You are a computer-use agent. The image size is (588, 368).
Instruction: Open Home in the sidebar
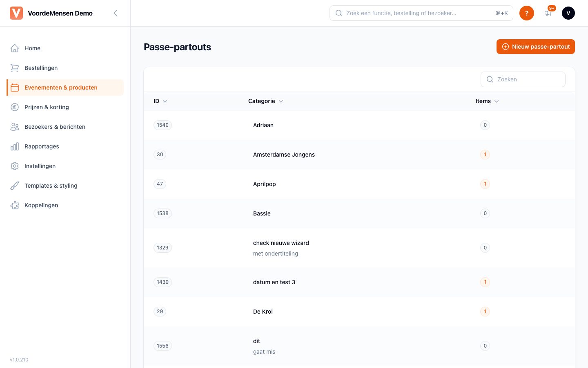(65, 48)
